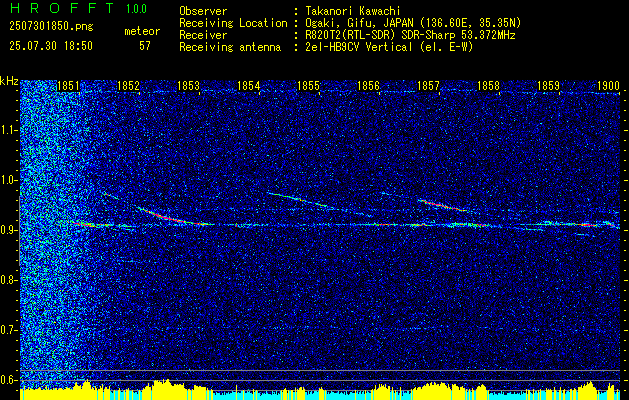629x400 pixels.
Task: Click the 2el-HB9CV Vertical antenna text
Action: [389, 47]
